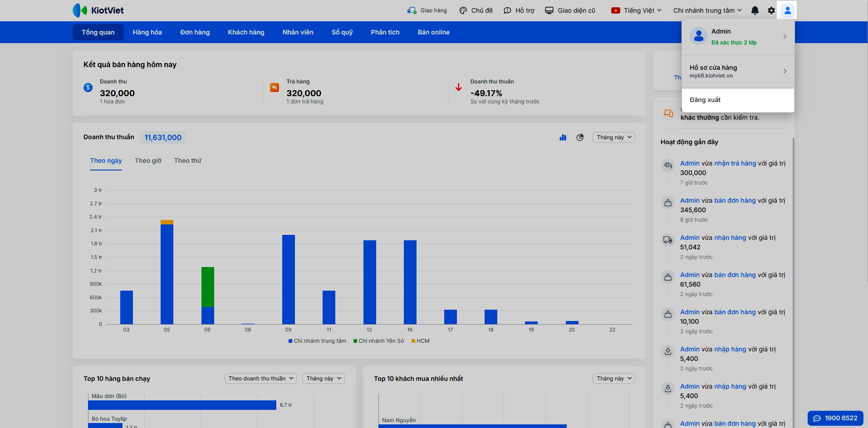The width and height of the screenshot is (868, 428).
Task: Click the green bar segment for day 06
Action: pos(208,287)
